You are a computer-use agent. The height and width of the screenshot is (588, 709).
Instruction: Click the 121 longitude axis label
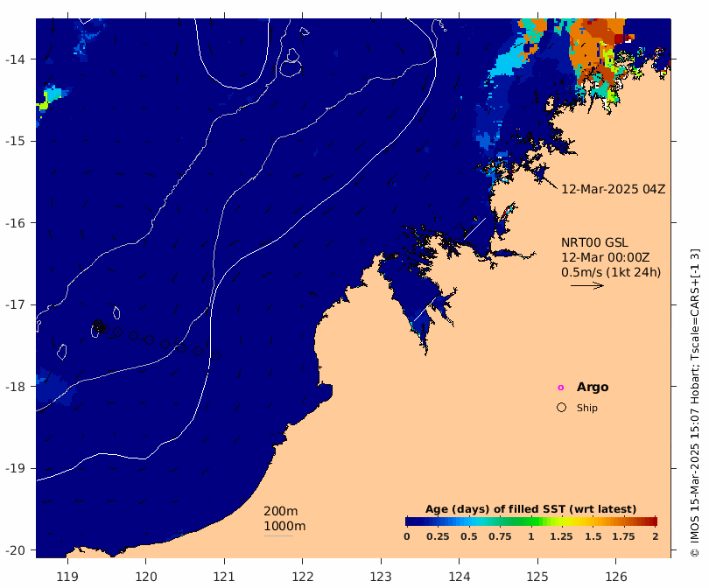tap(224, 577)
